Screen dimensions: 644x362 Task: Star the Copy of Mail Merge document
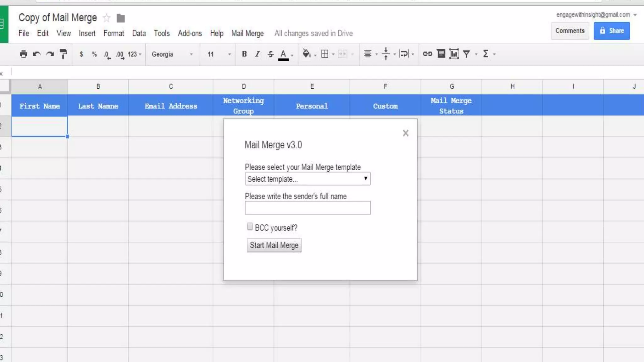107,18
